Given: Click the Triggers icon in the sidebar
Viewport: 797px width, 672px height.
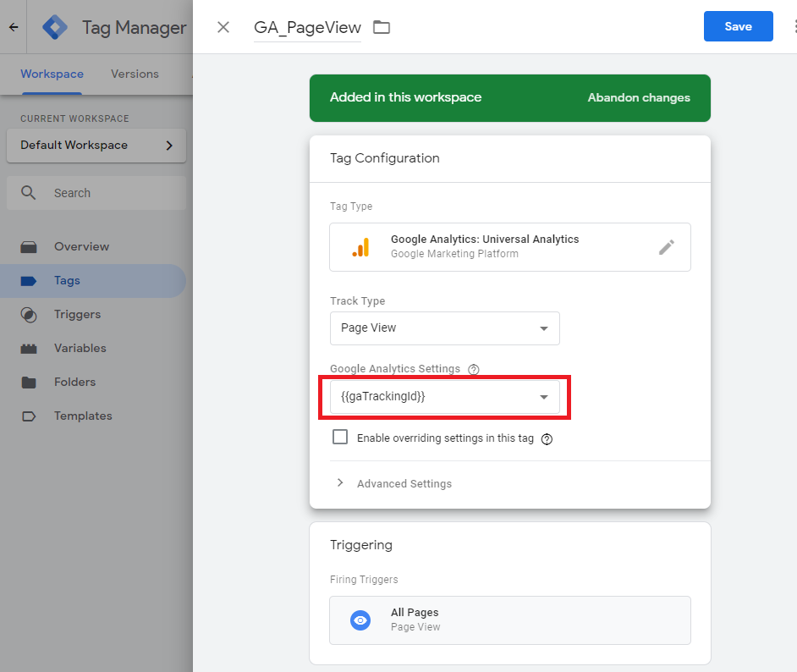Looking at the screenshot, I should coord(29,315).
